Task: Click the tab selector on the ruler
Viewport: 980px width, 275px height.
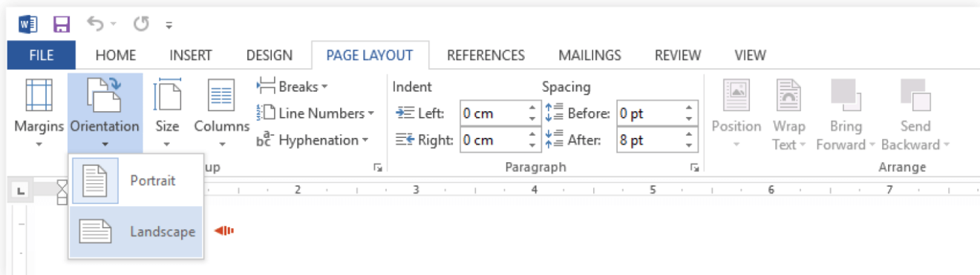Action: point(21,191)
